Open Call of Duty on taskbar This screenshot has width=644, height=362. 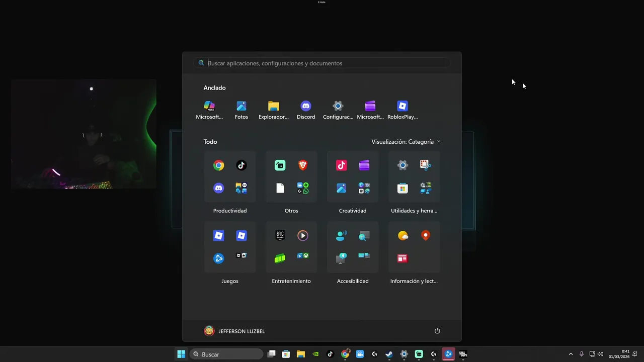tap(463, 354)
